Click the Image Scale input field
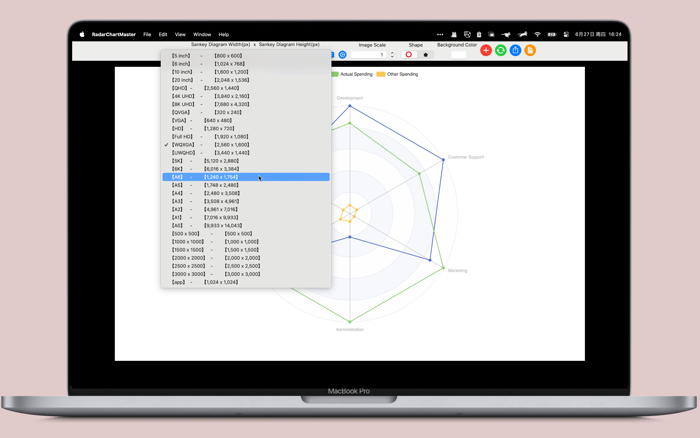Screen dimensions: 700x438 tap(369, 54)
